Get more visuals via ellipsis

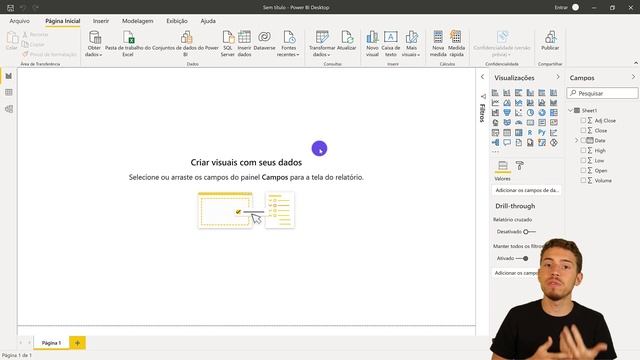coord(496,151)
